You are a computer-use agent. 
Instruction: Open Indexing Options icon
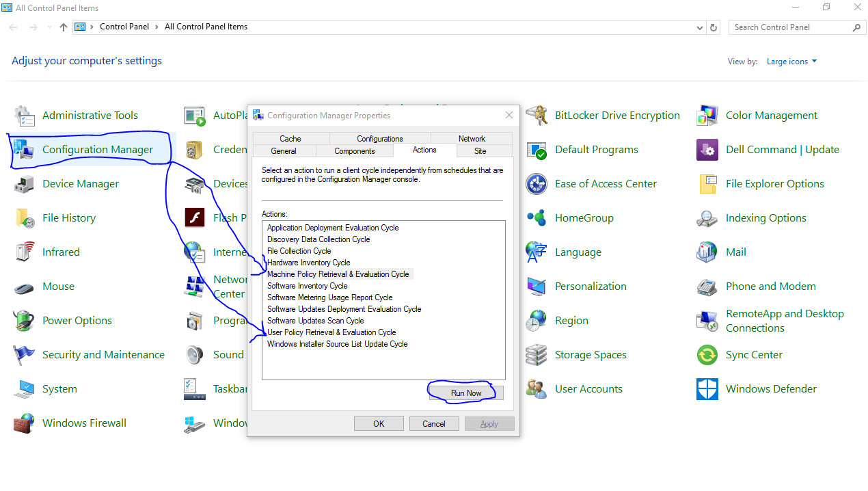click(x=707, y=218)
